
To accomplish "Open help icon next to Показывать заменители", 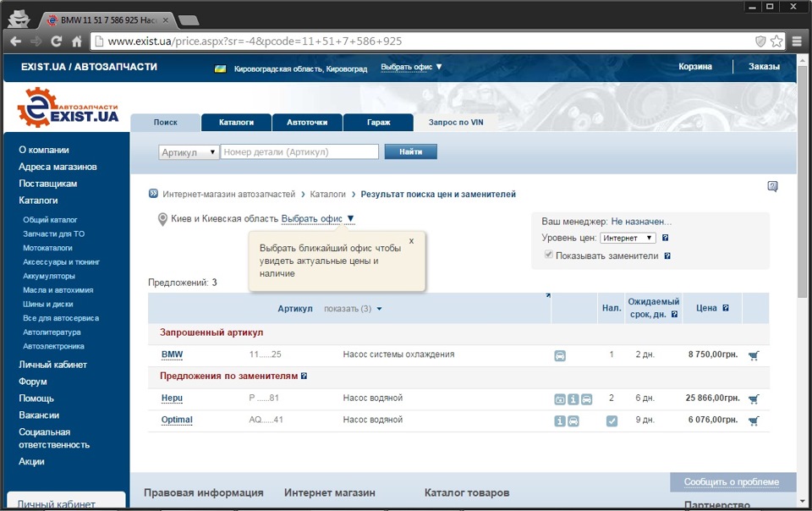I will [667, 255].
